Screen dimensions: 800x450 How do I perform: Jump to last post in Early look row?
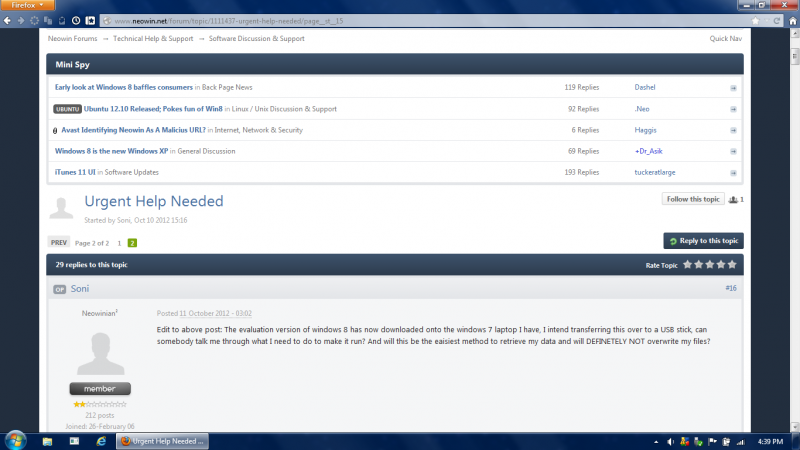(x=733, y=88)
